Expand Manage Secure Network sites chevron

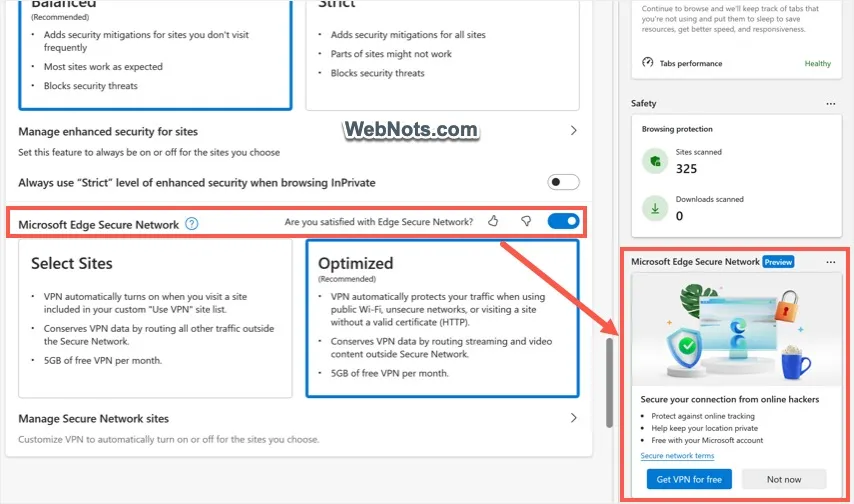point(574,418)
